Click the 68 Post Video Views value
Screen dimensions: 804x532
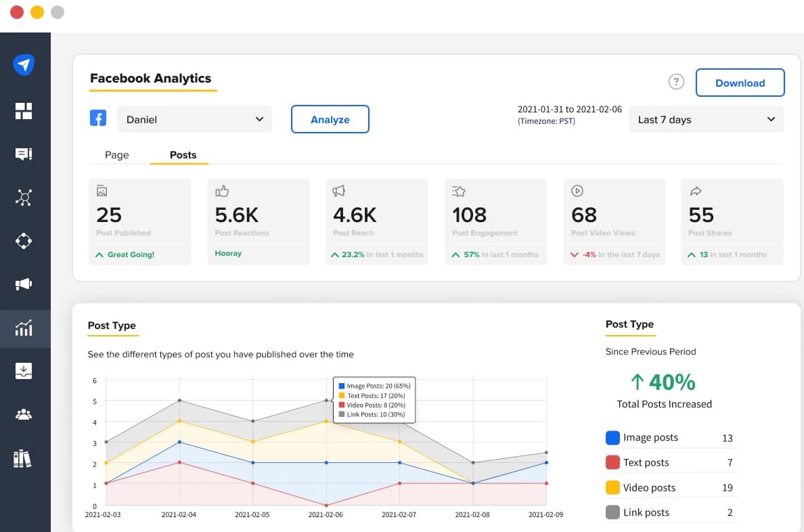pos(584,215)
